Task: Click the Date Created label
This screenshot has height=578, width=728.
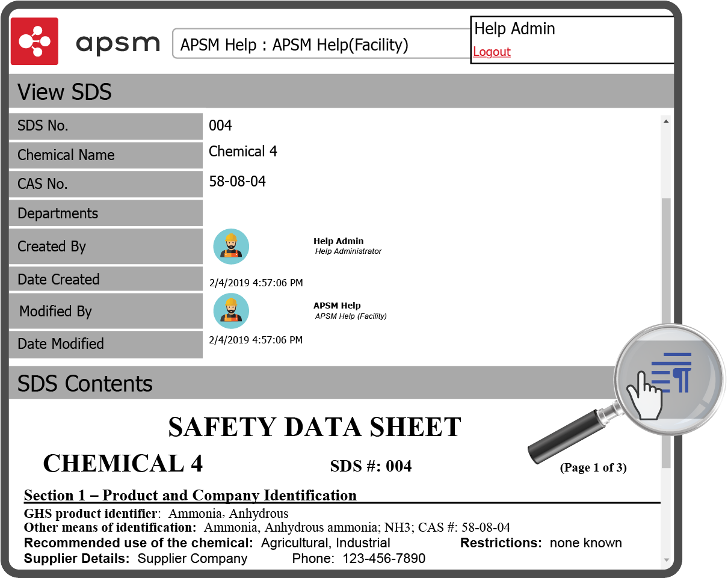Action: tap(58, 280)
